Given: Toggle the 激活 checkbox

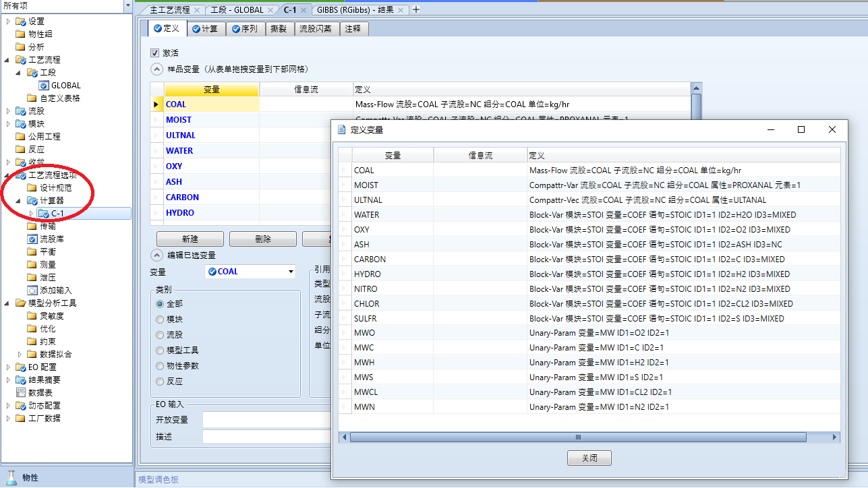Looking at the screenshot, I should 154,53.
